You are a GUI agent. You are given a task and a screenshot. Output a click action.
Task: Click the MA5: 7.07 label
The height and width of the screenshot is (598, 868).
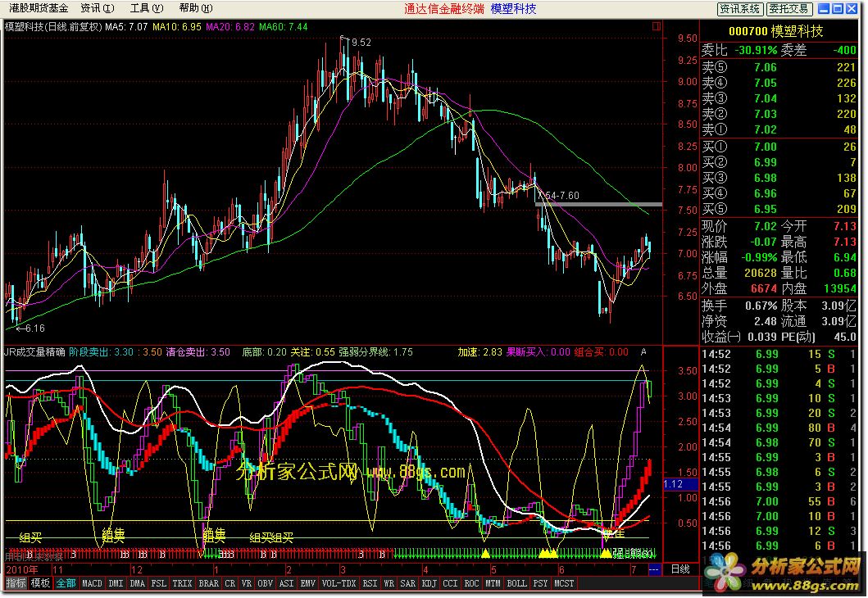tap(126, 26)
